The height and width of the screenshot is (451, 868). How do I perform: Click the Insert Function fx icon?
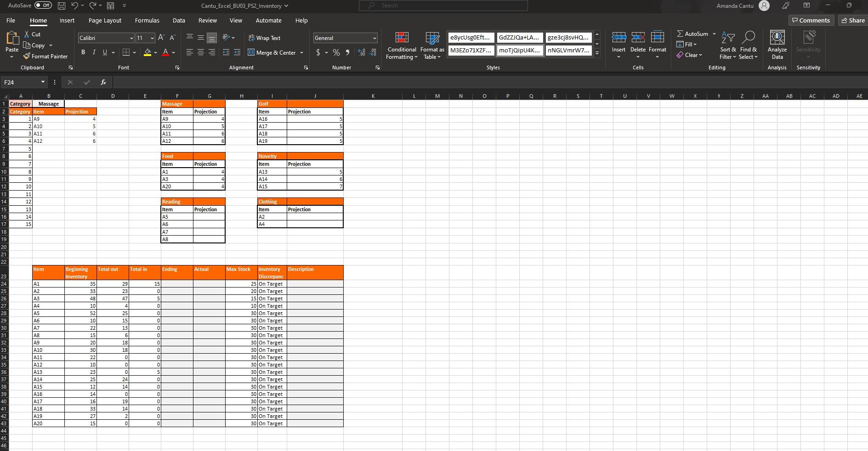pos(103,82)
